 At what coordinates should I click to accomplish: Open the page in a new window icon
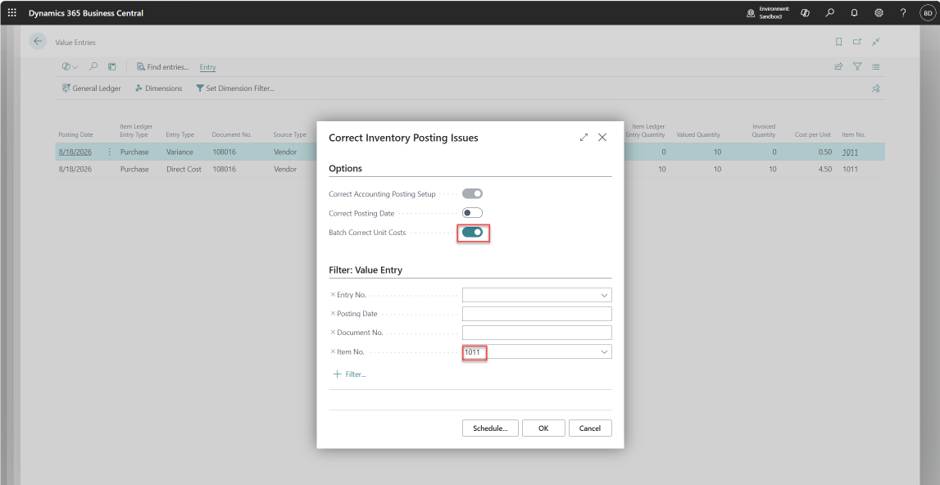point(857,42)
